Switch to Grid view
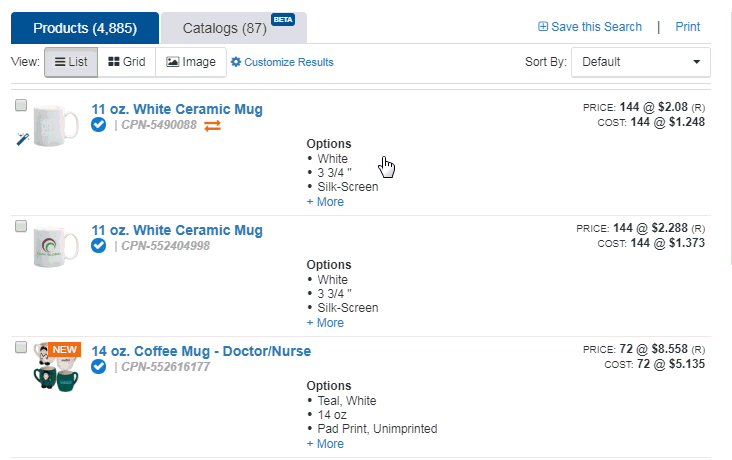Image resolution: width=732 pixels, height=460 pixels. pos(127,62)
